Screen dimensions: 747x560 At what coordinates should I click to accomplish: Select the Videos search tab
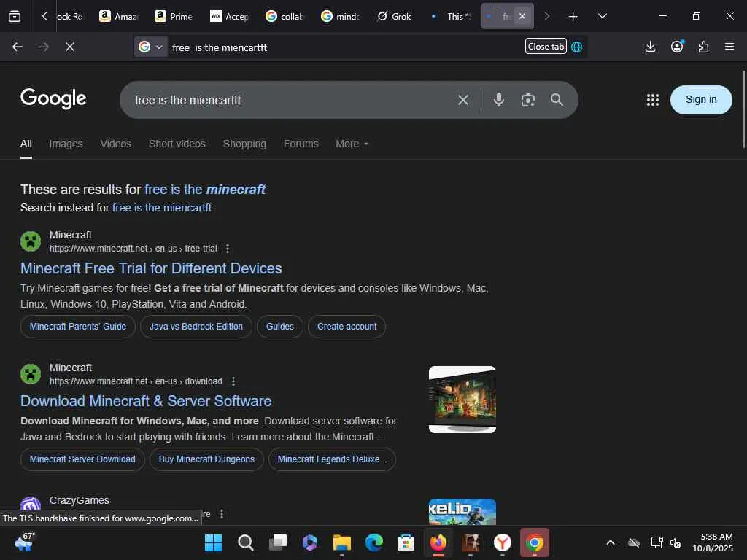point(116,144)
